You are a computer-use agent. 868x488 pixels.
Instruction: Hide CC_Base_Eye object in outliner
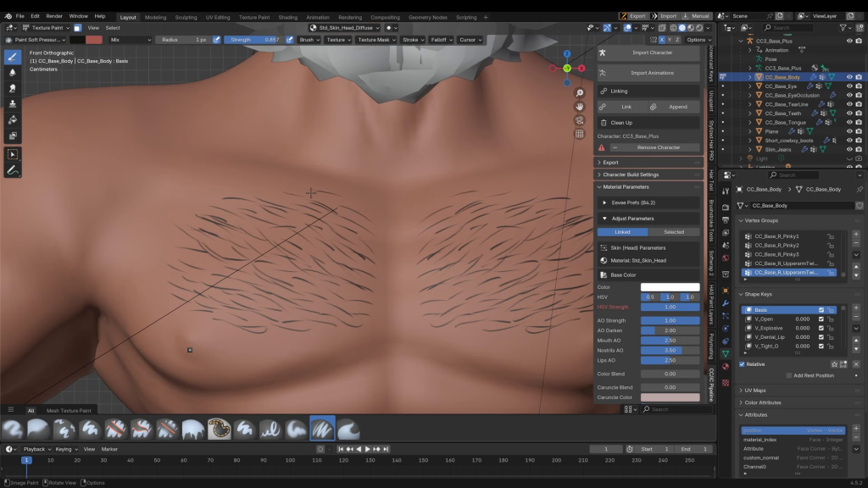click(x=849, y=86)
